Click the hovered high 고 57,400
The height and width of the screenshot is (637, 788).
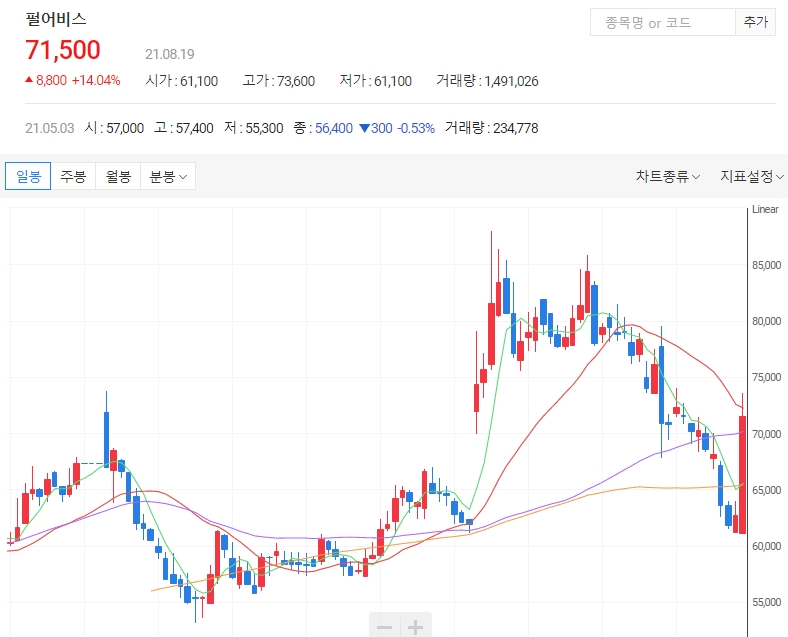[184, 128]
